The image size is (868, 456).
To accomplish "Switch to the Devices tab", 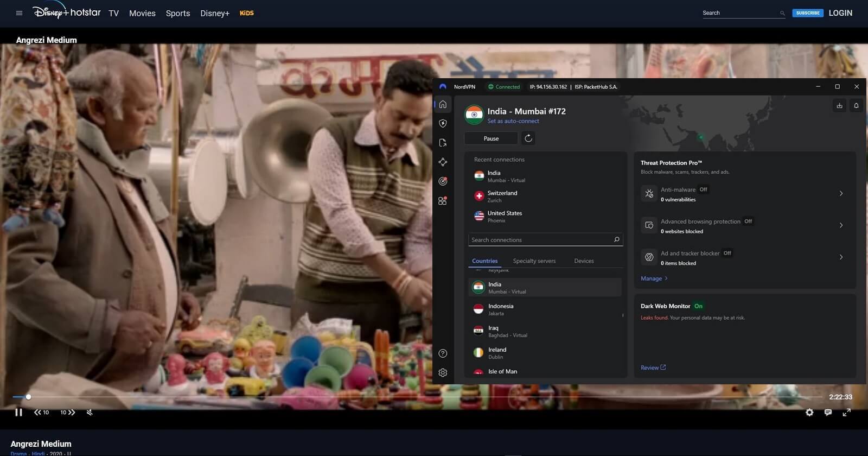I will pyautogui.click(x=584, y=261).
